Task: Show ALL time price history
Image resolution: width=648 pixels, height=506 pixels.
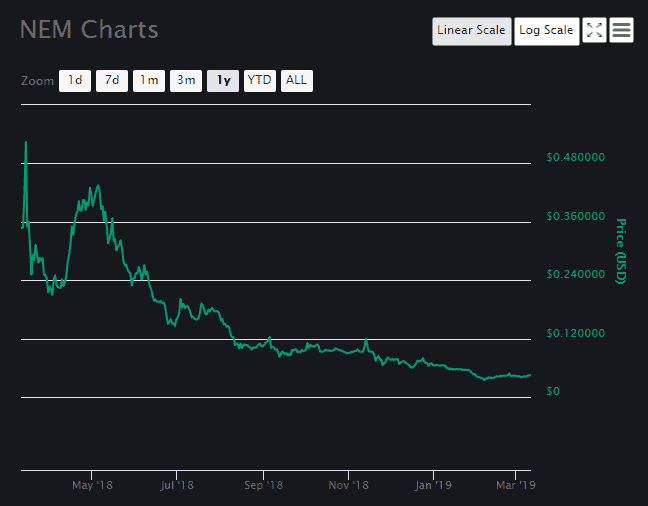Action: tap(297, 81)
